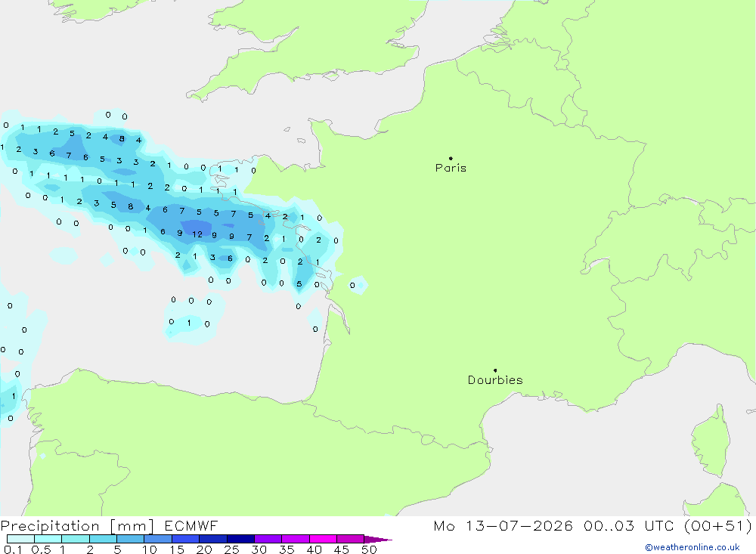Viewport: 756px width, 554px height.
Task: Click the Mo 13-07-2026 00..03 UTC timestamp
Action: point(593,525)
